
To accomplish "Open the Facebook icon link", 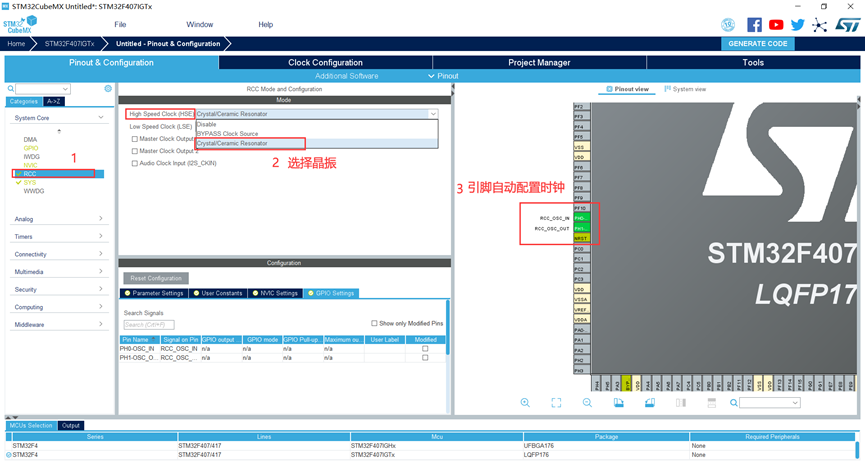I will point(754,24).
